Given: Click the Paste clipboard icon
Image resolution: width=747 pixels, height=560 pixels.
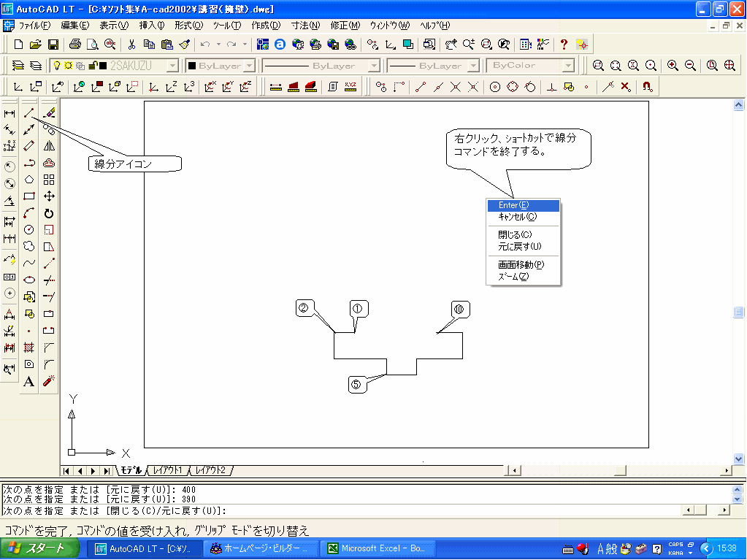Looking at the screenshot, I should (166, 45).
